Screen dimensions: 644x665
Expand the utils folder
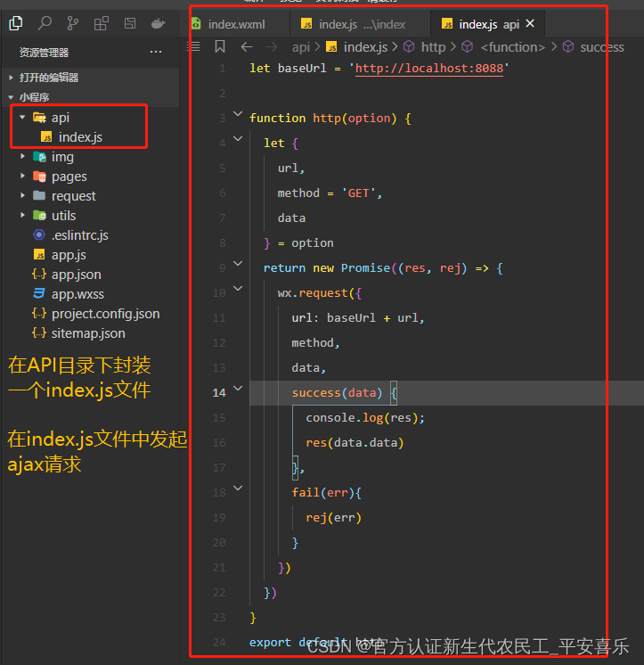pos(22,215)
